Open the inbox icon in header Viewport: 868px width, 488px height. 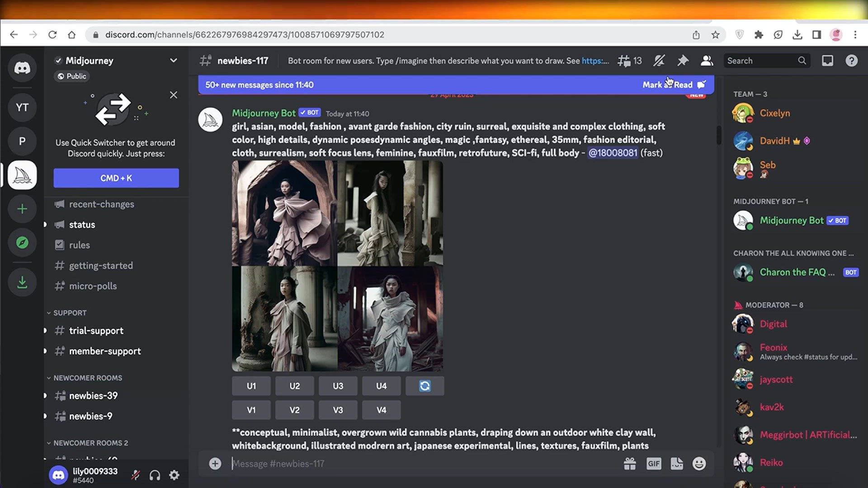point(827,61)
